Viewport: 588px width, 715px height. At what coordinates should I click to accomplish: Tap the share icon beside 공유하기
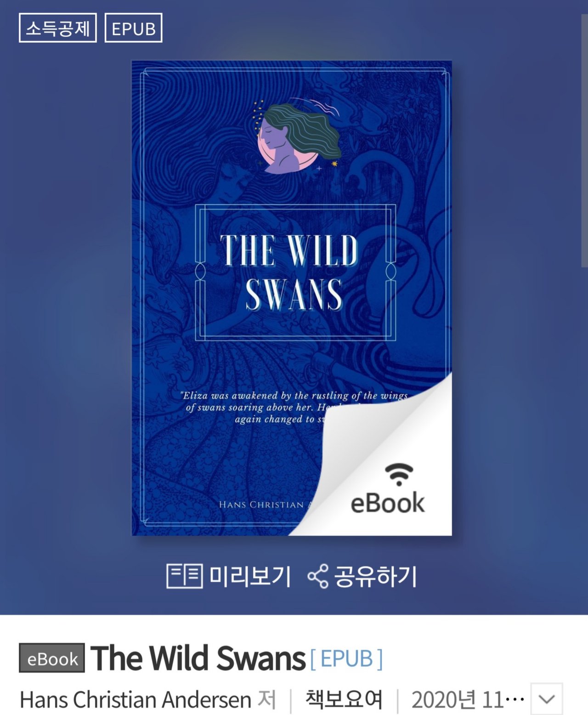click(x=318, y=576)
